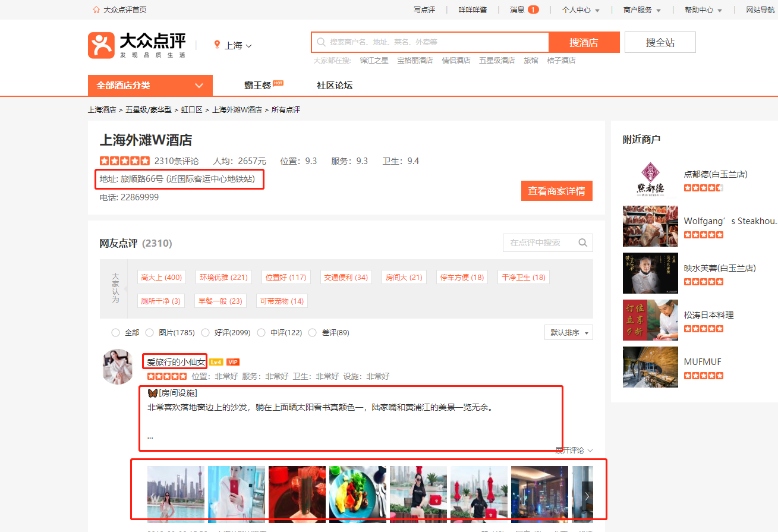This screenshot has width=778, height=532.
Task: Expand the review with 展开评论
Action: [574, 450]
